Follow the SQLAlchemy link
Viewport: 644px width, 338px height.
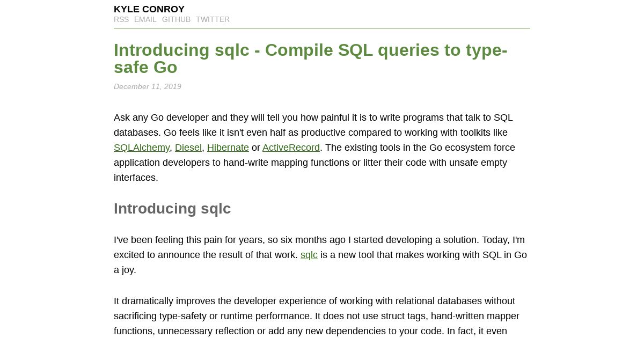(x=142, y=148)
